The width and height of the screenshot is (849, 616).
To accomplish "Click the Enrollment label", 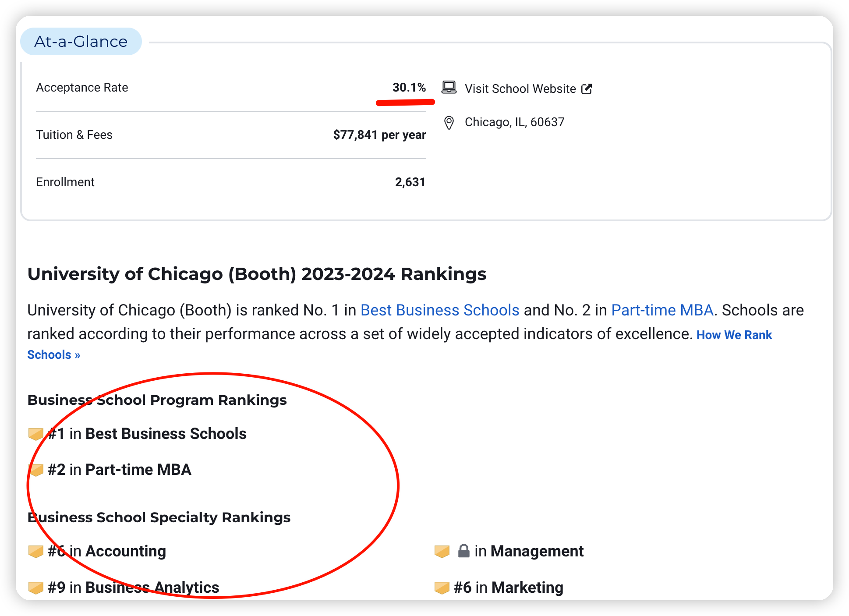I will (65, 182).
